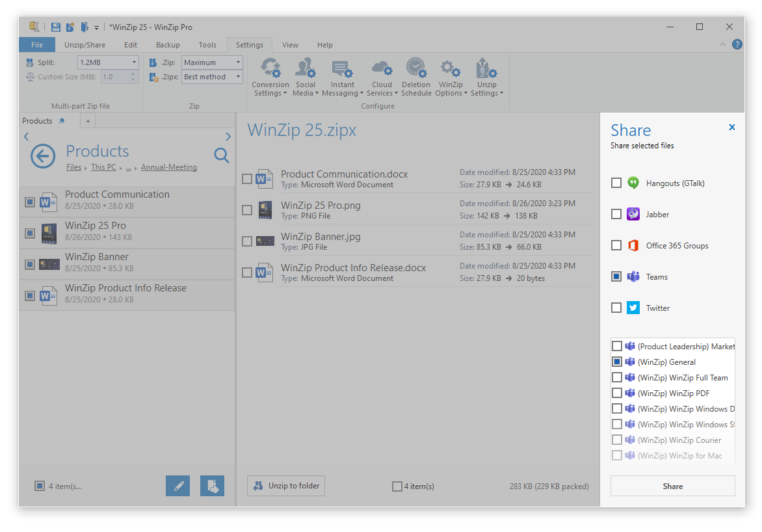Viewport: 762px width, 532px height.
Task: Click the search magnifier in Products pane
Action: (x=221, y=155)
